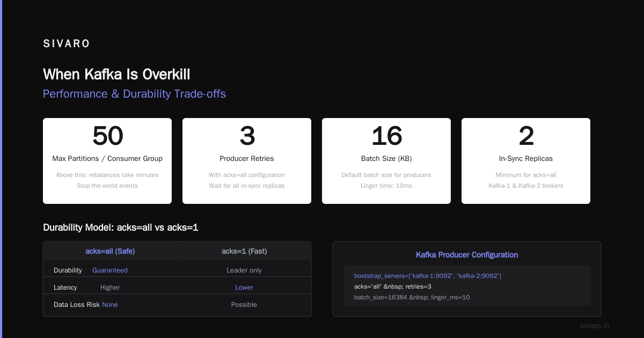Image resolution: width=644 pixels, height=338 pixels.
Task: Switch to the acks=1 (Fast) column
Action: pos(244,251)
